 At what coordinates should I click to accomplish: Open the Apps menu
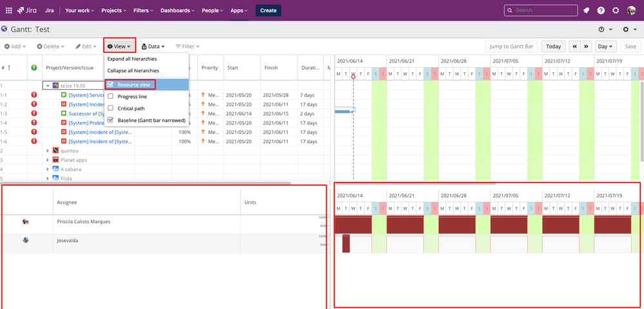tap(239, 11)
